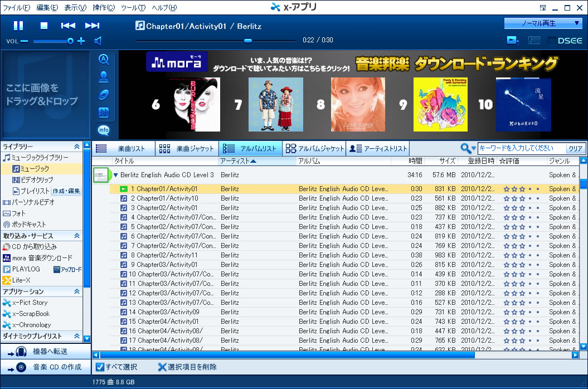Click the keyword search input field
This screenshot has height=389, width=588.
pos(521,148)
